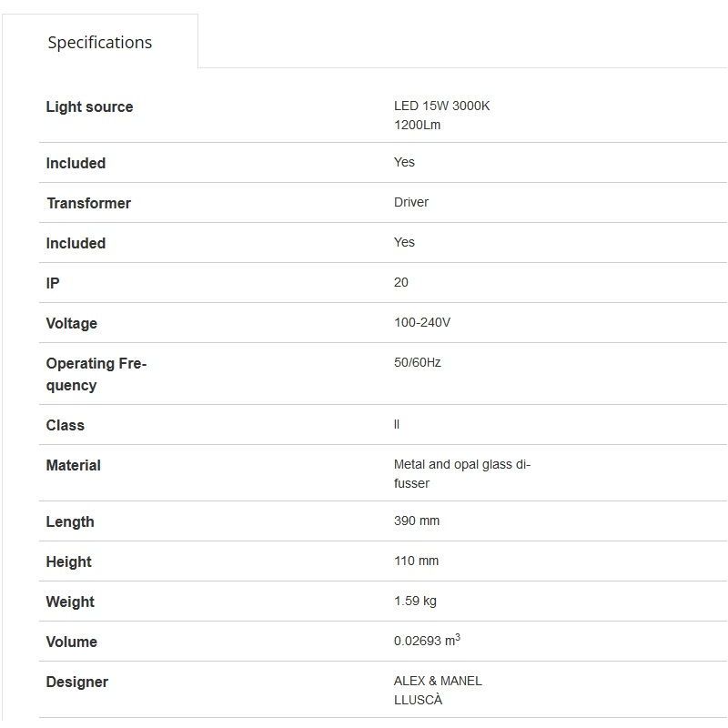Select the 100-240V voltage value
The image size is (728, 728).
point(422,322)
